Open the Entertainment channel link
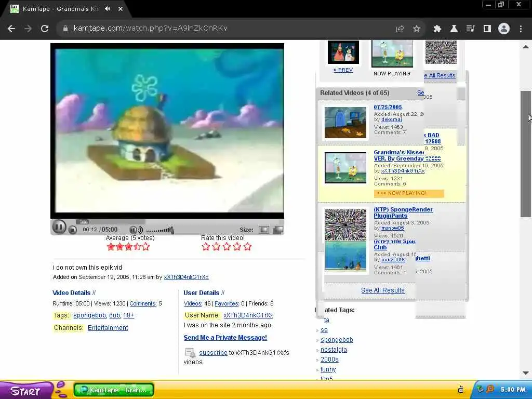The image size is (532, 399). [x=108, y=328]
